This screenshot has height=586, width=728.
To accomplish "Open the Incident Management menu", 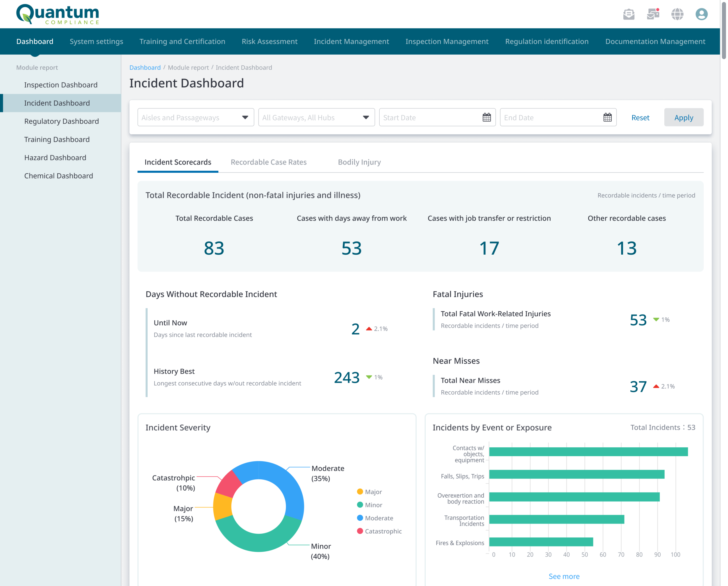I will 351,41.
